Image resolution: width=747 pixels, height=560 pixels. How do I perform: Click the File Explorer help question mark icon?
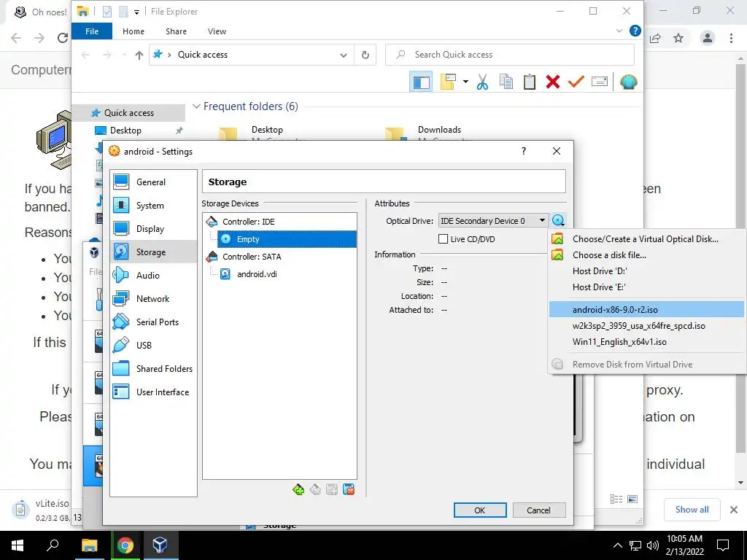point(635,31)
